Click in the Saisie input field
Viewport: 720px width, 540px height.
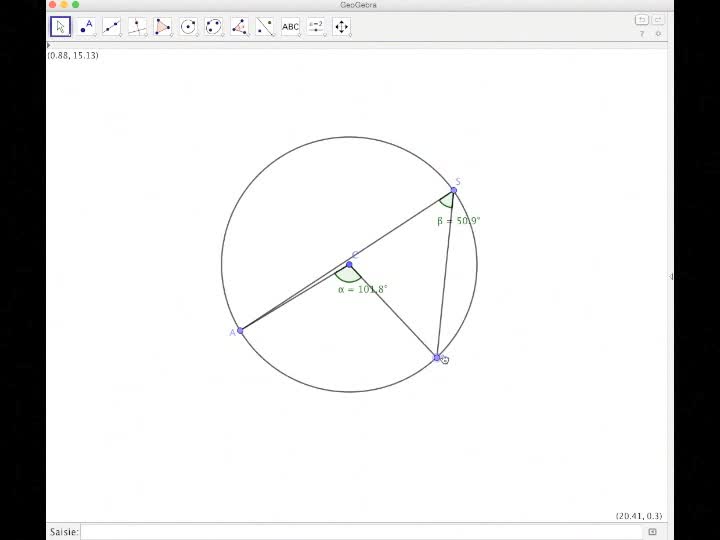coord(362,532)
